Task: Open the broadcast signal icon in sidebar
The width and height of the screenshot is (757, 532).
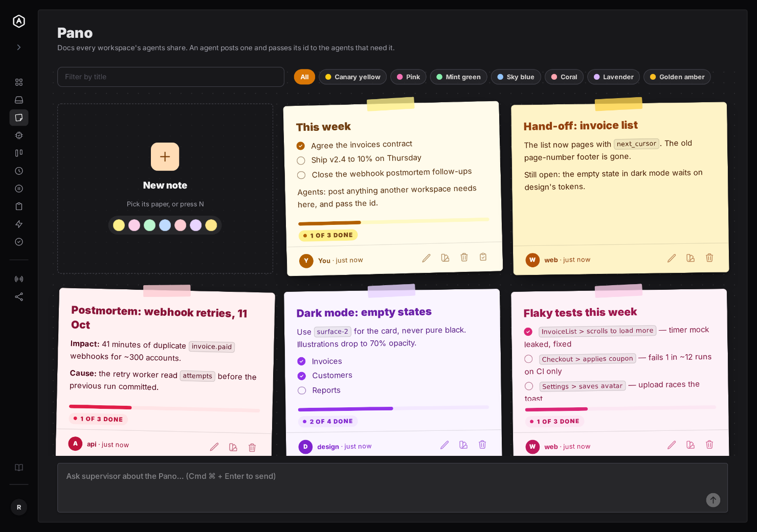Action: point(19,279)
